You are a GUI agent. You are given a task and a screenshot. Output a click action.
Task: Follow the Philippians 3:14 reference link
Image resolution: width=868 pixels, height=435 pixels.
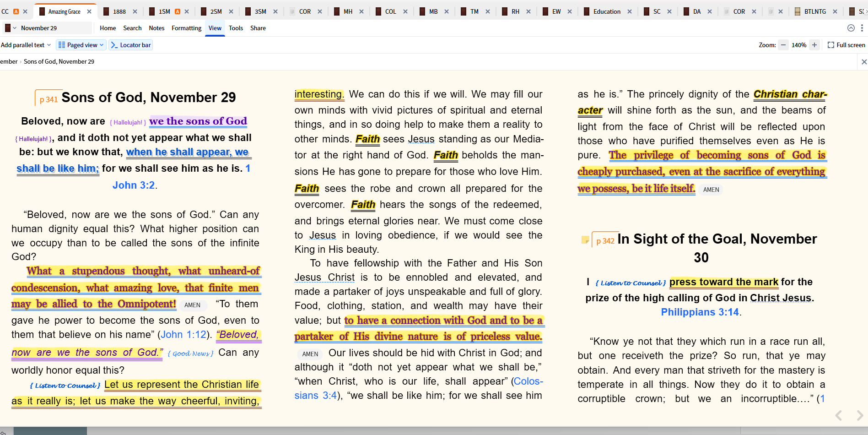pos(700,312)
